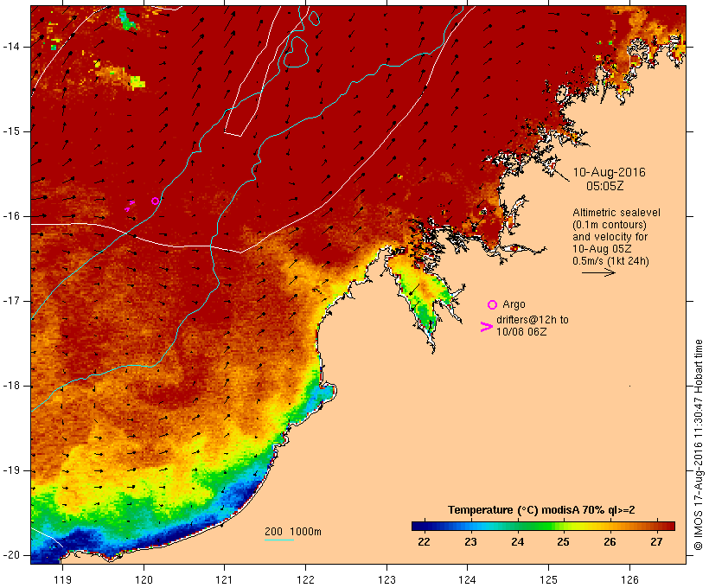
Task: Click the latitude axis label -20
Action: 11,555
